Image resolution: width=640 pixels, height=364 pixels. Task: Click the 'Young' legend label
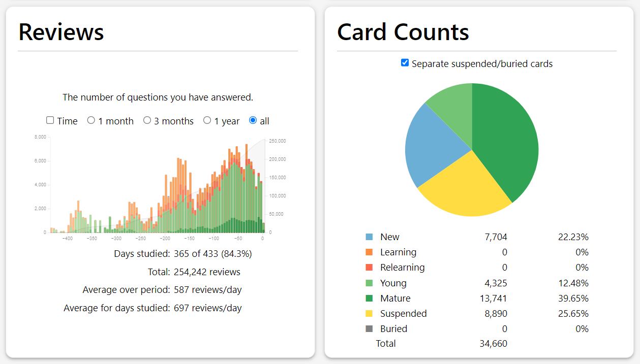393,283
